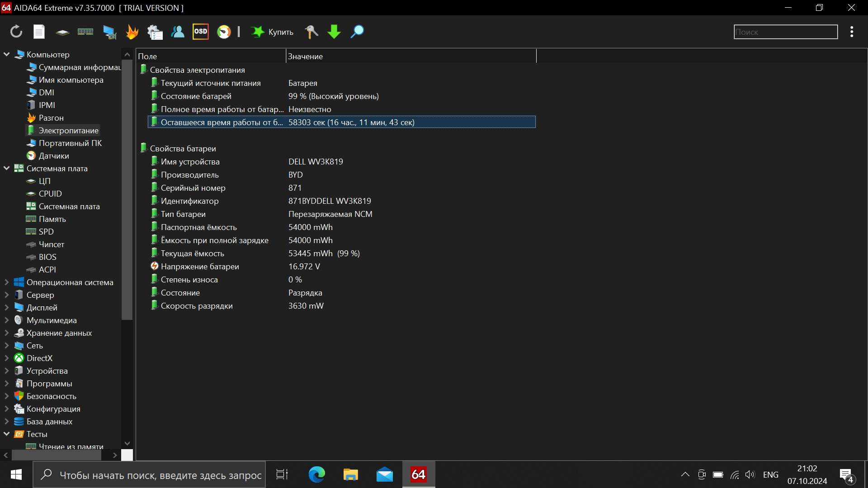Click the magnifier search icon in toolbar
The height and width of the screenshot is (488, 868).
pyautogui.click(x=357, y=32)
